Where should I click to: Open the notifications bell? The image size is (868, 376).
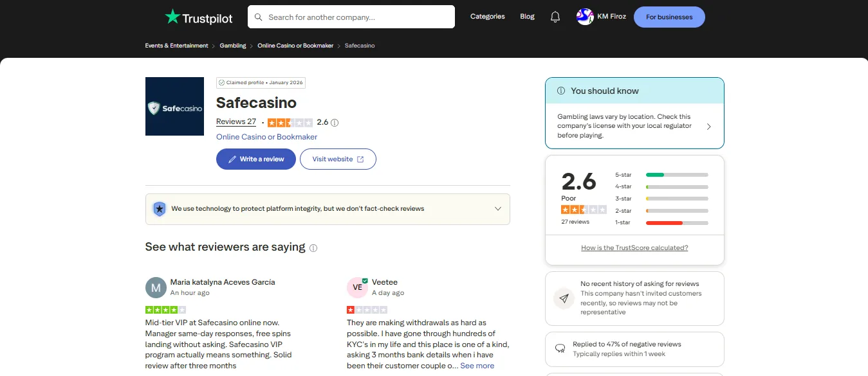pyautogui.click(x=555, y=17)
